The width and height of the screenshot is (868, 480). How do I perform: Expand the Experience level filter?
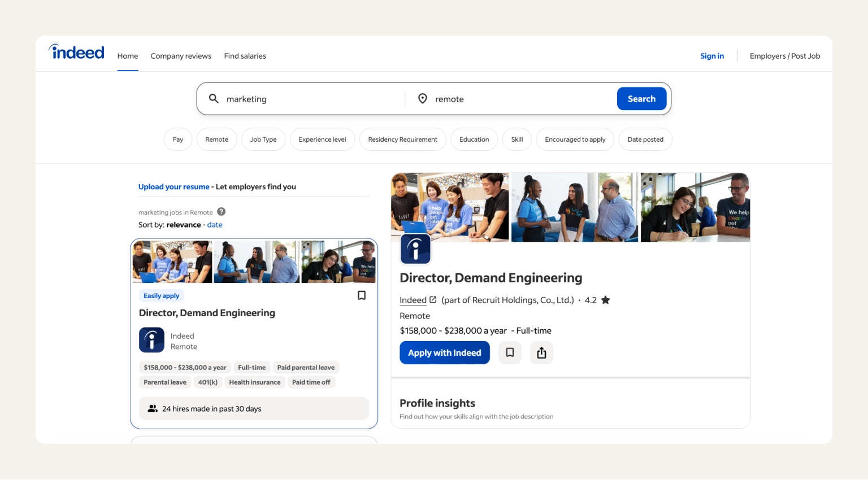point(322,139)
